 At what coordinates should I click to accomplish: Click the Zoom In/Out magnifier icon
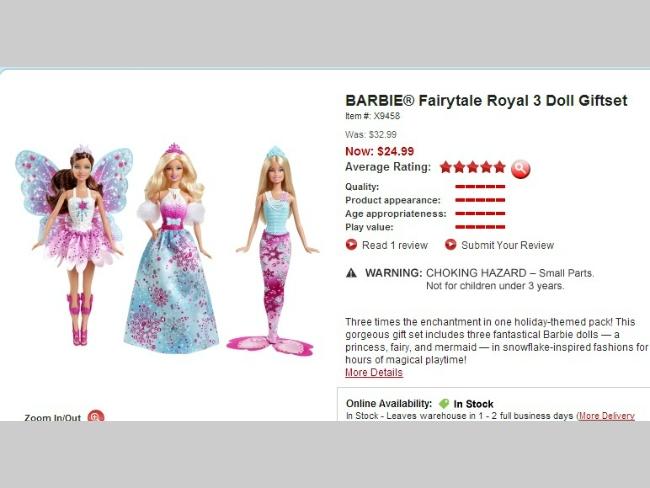(x=96, y=416)
